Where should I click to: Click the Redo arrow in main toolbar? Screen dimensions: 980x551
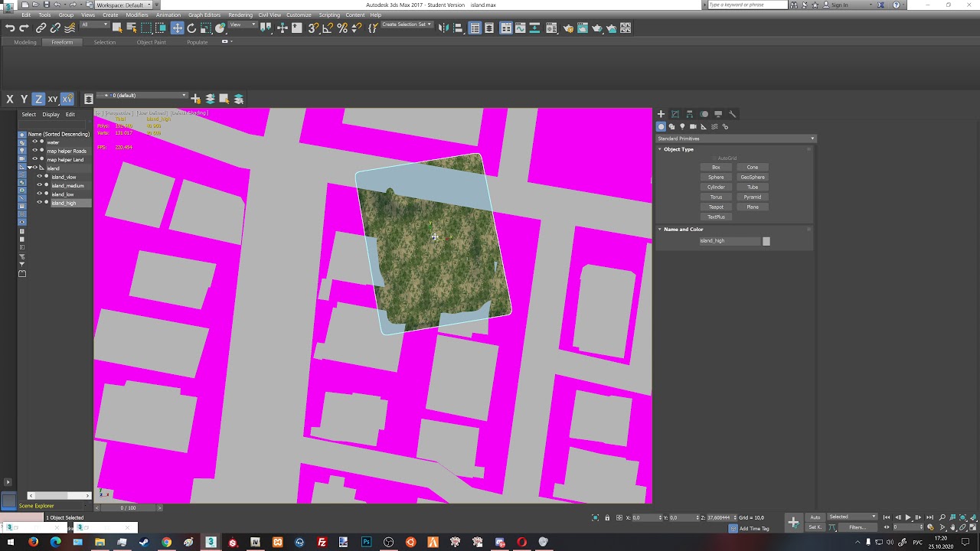pos(24,28)
